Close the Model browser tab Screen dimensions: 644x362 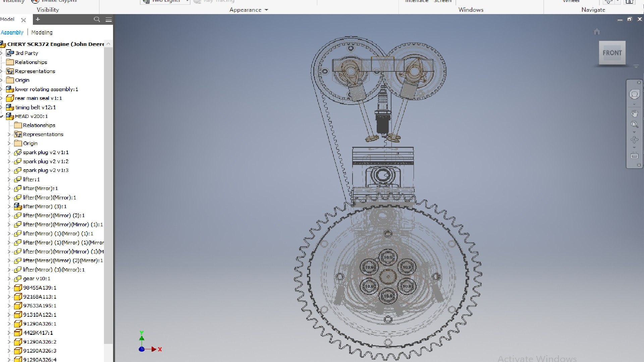tap(23, 20)
